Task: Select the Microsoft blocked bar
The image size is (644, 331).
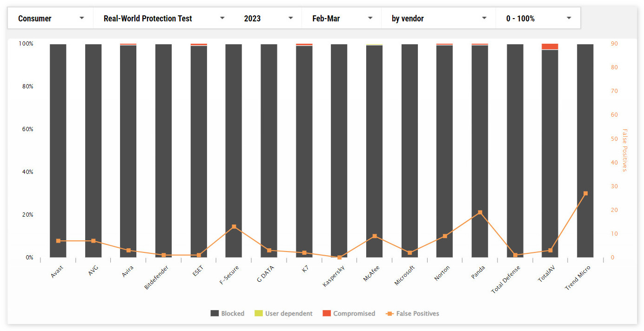Action: coord(409,149)
